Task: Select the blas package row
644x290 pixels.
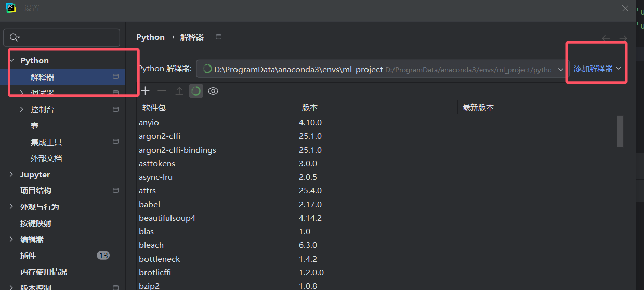Action: click(376, 231)
